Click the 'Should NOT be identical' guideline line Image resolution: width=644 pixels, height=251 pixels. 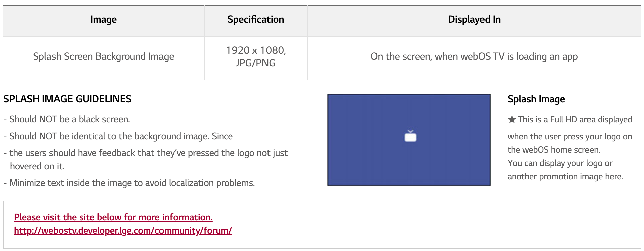coord(121,136)
